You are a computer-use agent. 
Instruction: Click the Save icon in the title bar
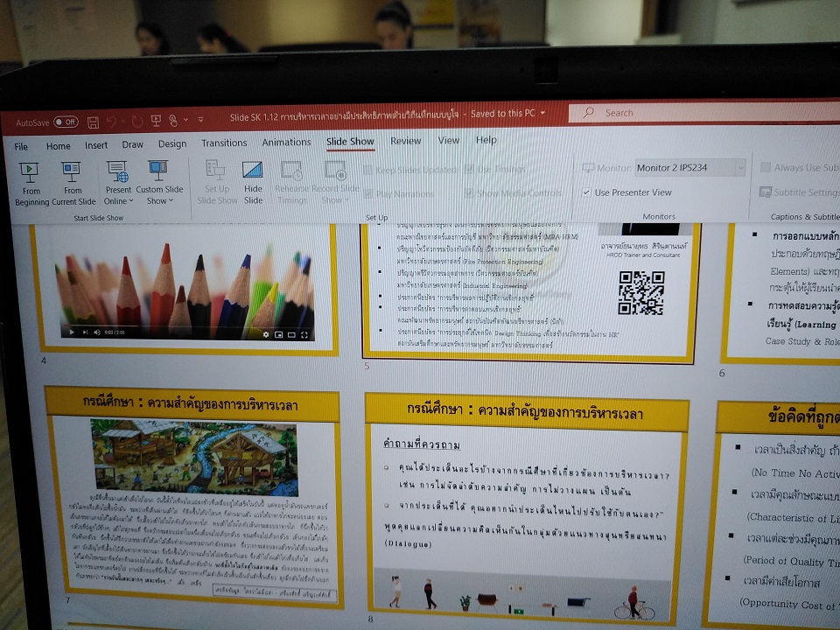pyautogui.click(x=94, y=122)
